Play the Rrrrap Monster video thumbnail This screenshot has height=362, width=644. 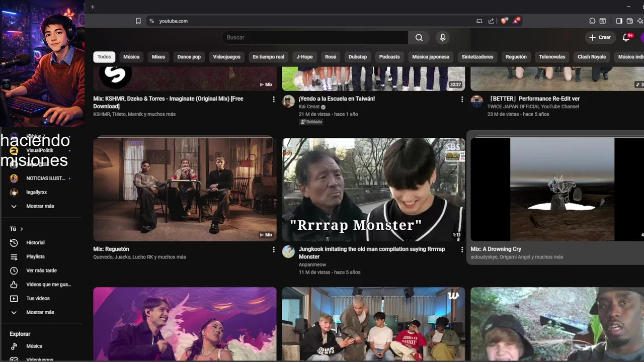click(x=373, y=190)
